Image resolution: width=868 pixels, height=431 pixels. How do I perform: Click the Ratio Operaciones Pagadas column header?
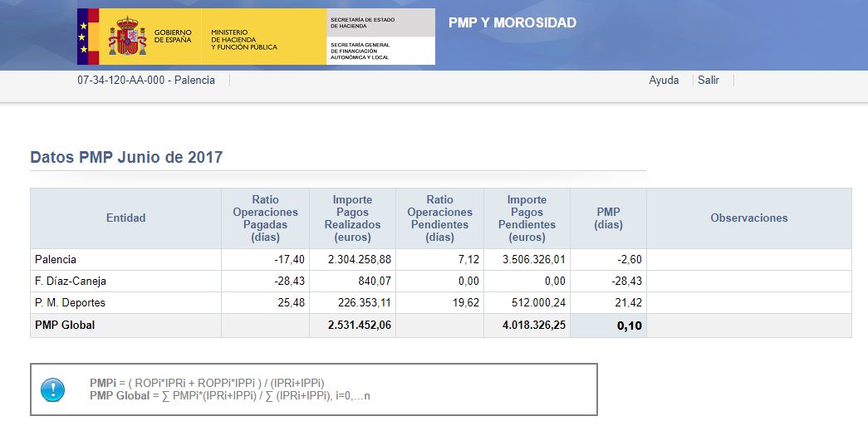click(x=265, y=218)
